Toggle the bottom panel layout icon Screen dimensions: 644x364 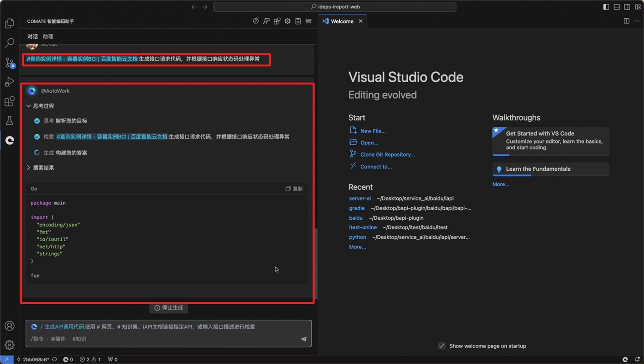click(617, 7)
